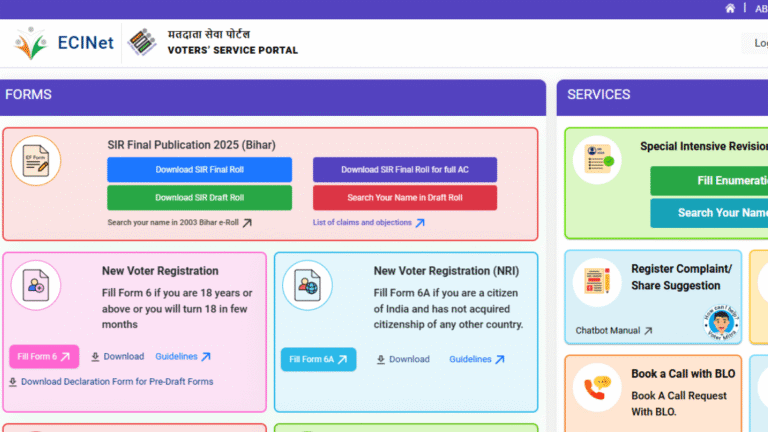Click SIR Final Publication 2025 (Bihar) title
This screenshot has width=768, height=432.
pos(192,145)
